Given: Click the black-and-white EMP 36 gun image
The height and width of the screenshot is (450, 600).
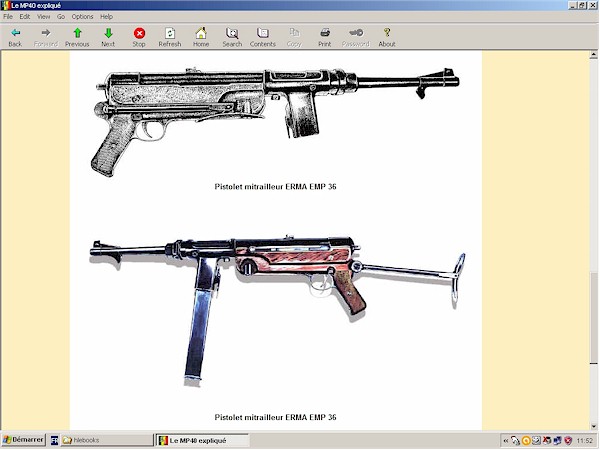Looking at the screenshot, I should point(275,121).
